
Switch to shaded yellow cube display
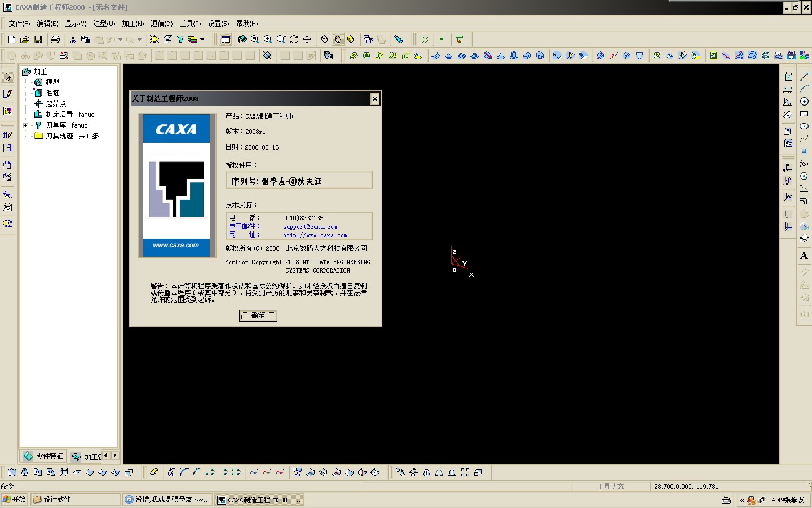[351, 40]
